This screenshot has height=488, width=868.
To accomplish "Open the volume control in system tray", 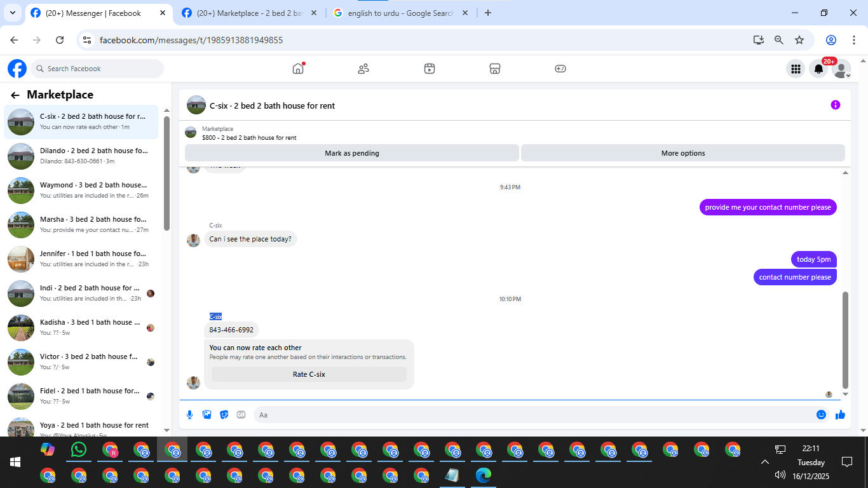I will tap(780, 475).
